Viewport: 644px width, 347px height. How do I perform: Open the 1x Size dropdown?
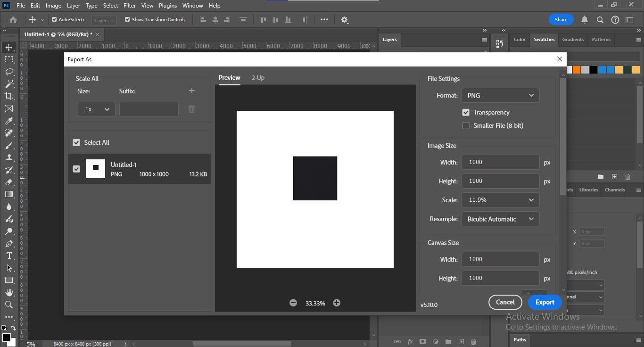97,109
